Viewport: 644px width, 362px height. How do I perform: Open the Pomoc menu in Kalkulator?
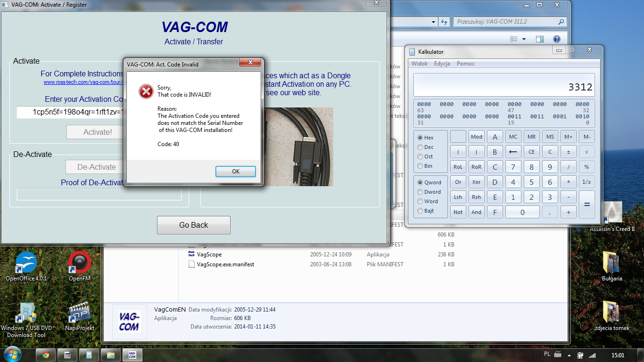[466, 64]
